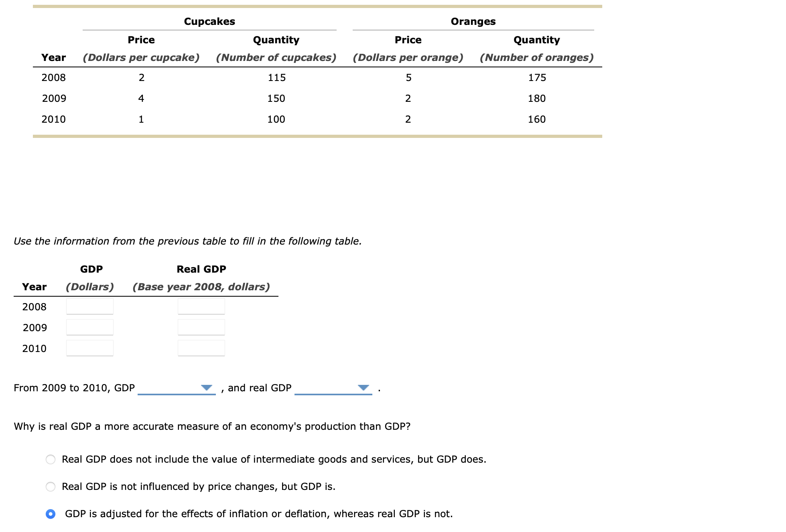This screenshot has height=532, width=786.
Task: Select the 'Real GDP is not influenced by price changes' option
Action: 51,487
